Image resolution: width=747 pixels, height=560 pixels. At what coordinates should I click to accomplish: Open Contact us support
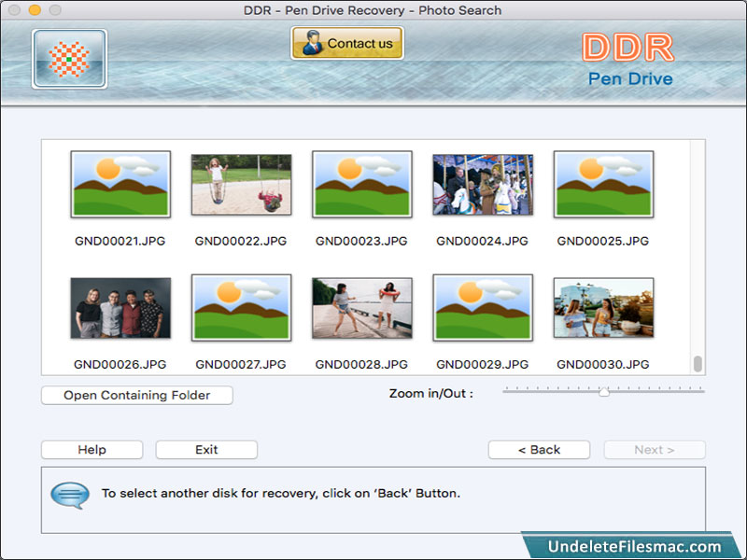click(x=346, y=43)
